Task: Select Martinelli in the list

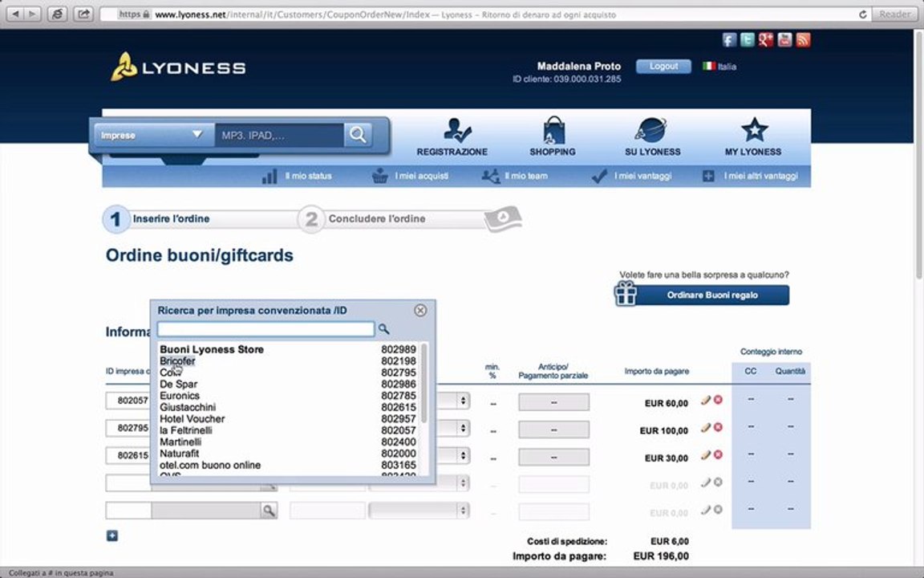Action: (180, 442)
